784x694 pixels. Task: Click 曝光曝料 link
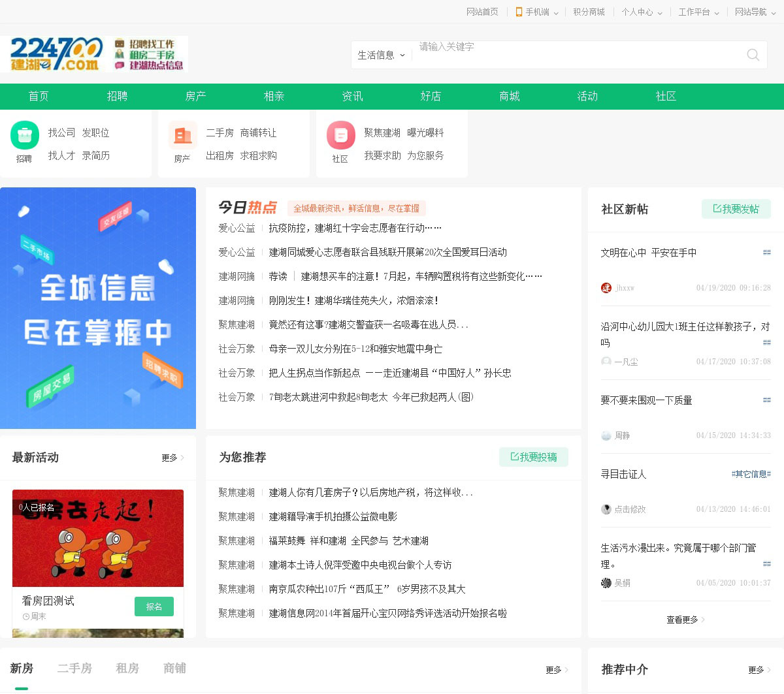pos(425,133)
